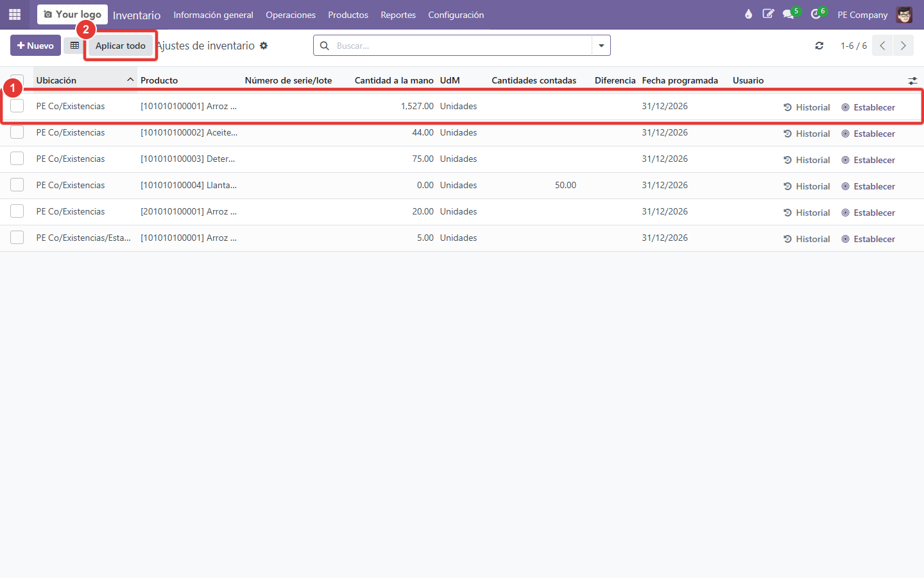The width and height of the screenshot is (924, 578).
Task: Check the box for the Aceite product row
Action: coord(17,132)
